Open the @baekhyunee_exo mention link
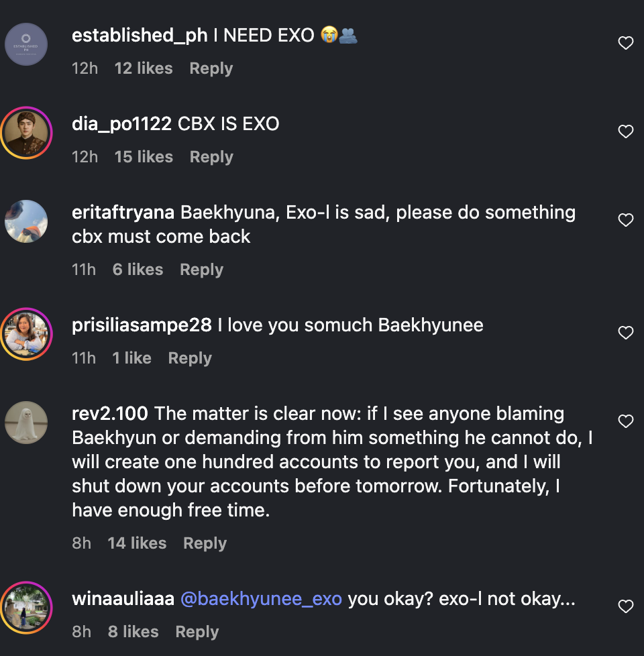This screenshot has width=644, height=656. click(x=261, y=599)
